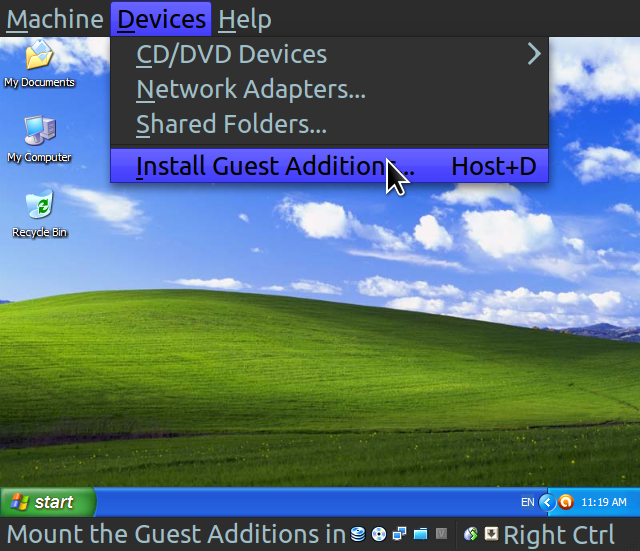Viewport: 640px width, 551px height.
Task: Click the gray virtualization V indicator
Action: tap(441, 533)
